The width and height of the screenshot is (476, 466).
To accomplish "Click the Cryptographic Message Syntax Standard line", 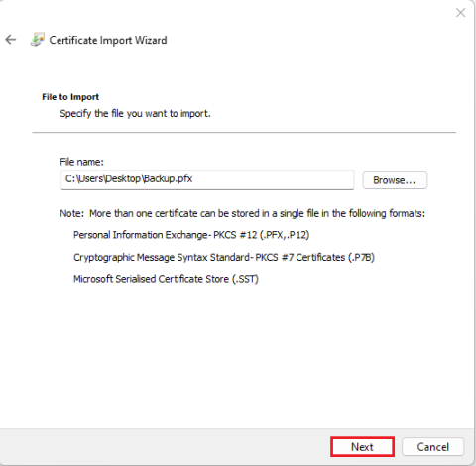I will coord(224,257).
